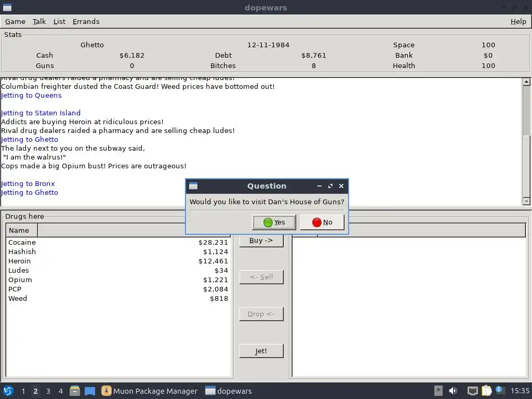532x399 pixels.
Task: Switch to Muon Package Manager in the taskbar
Action: pyautogui.click(x=150, y=391)
